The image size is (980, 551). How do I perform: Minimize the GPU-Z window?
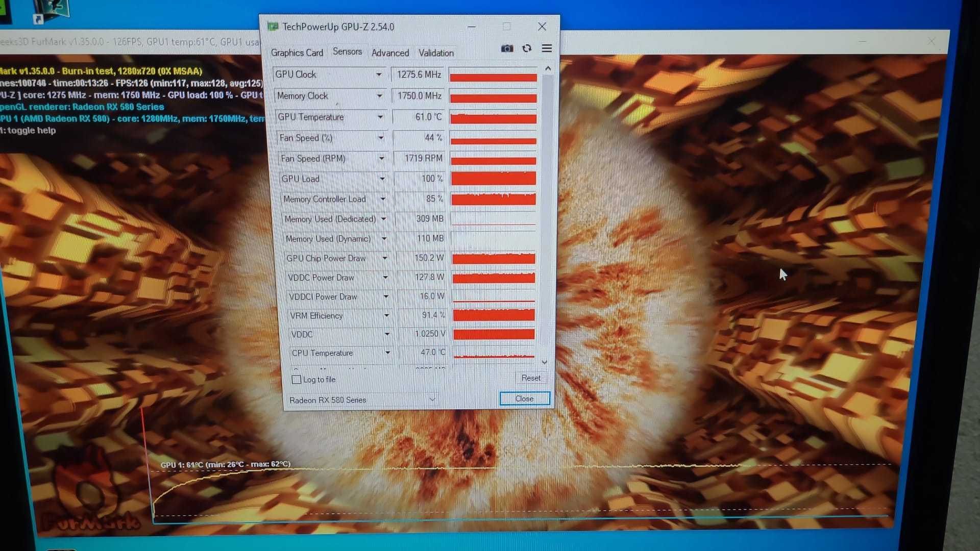472,27
